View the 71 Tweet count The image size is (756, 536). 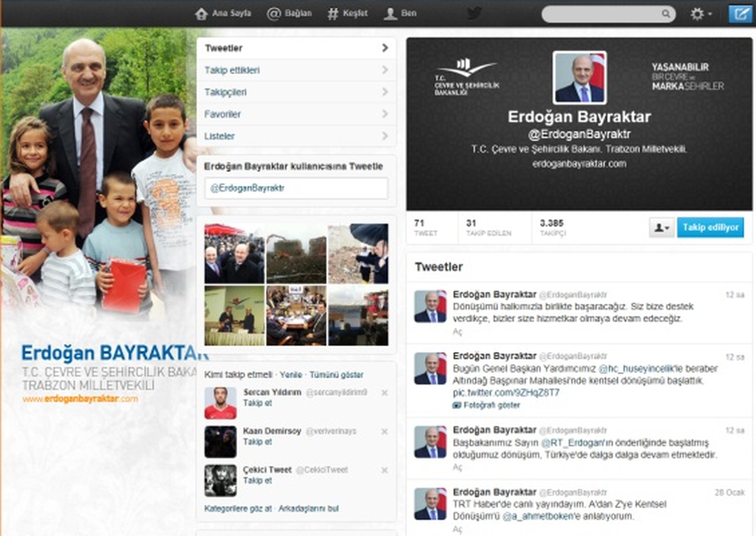(x=425, y=228)
